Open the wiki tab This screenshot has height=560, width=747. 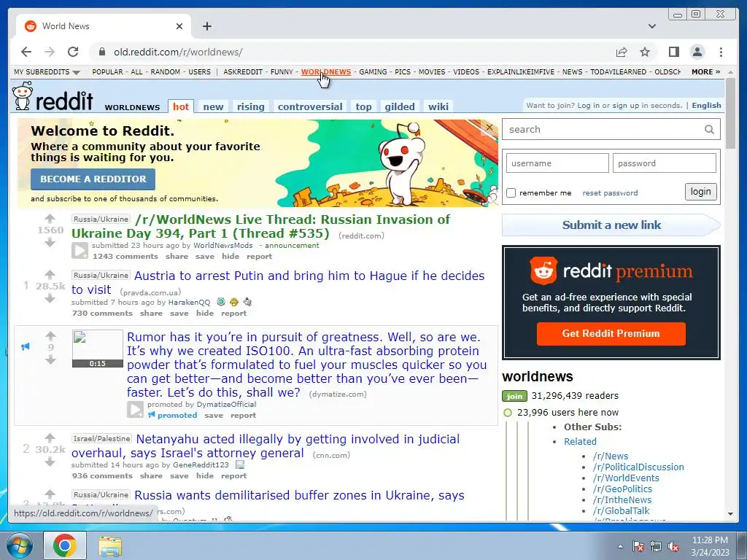click(438, 106)
